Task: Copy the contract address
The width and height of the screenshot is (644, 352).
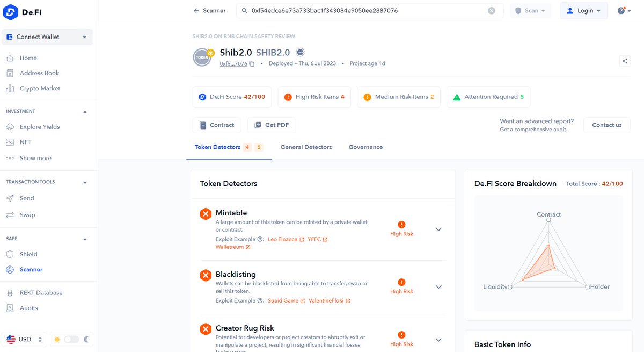Action: [x=252, y=63]
